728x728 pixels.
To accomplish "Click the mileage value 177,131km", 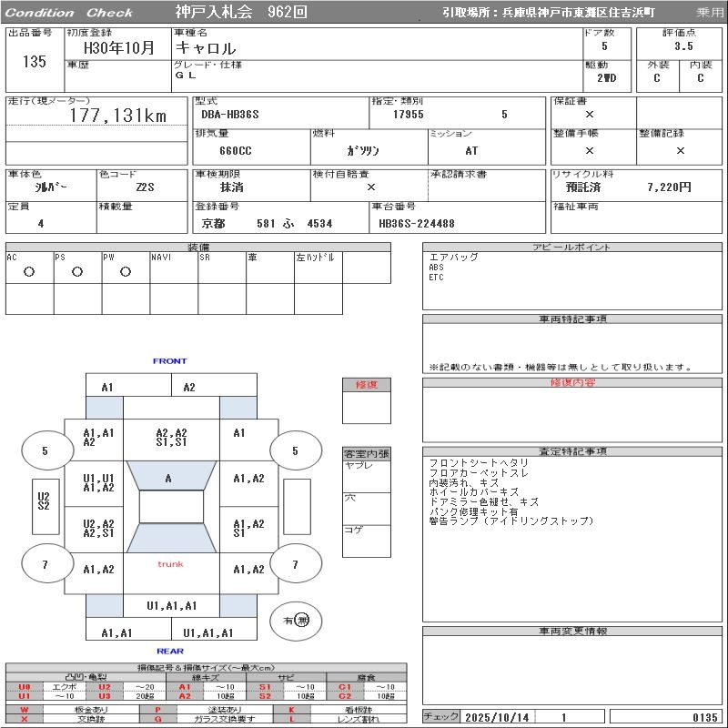I will point(118,116).
